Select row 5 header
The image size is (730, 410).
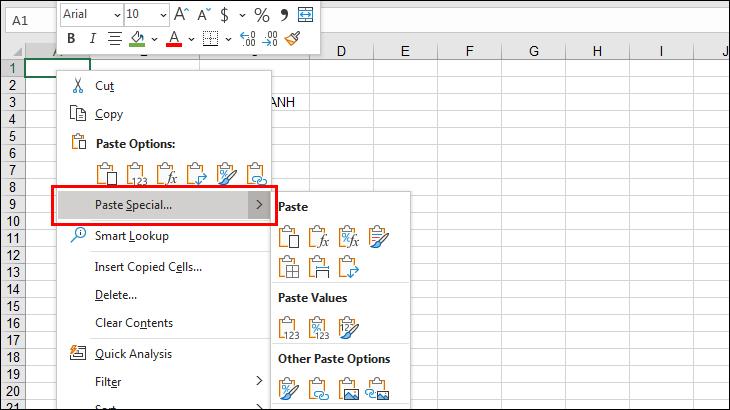point(13,136)
